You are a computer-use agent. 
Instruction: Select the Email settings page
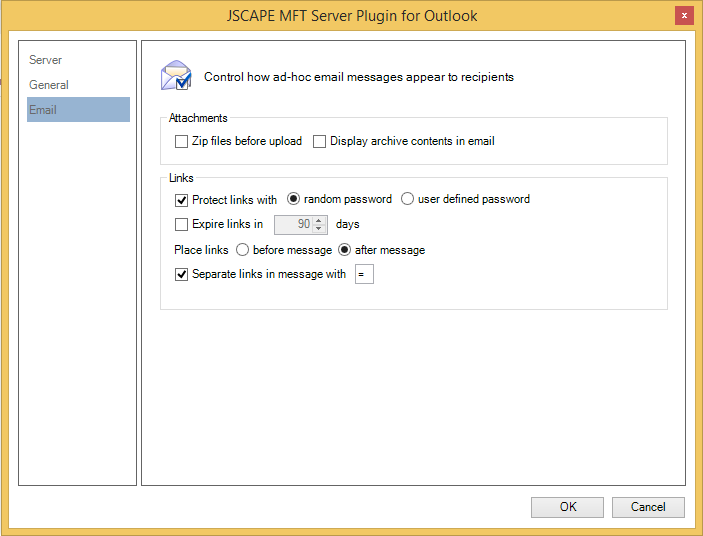(x=78, y=109)
